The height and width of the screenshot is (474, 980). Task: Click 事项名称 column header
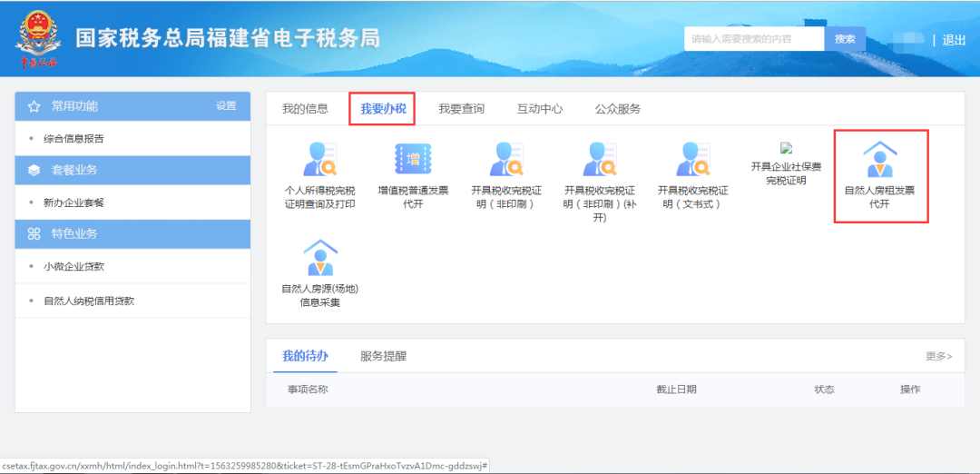tap(308, 390)
